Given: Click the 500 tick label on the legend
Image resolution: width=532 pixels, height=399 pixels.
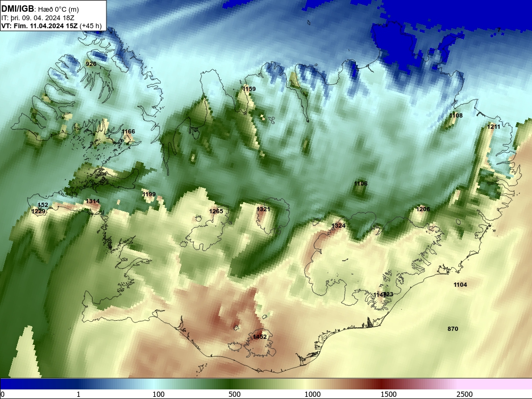Looking at the screenshot, I should point(235,394).
